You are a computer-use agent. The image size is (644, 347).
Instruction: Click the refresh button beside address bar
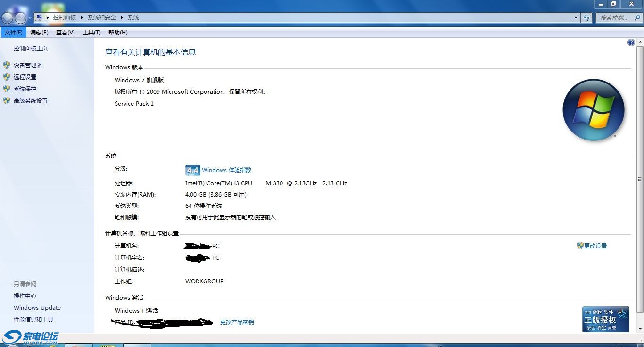coord(586,18)
